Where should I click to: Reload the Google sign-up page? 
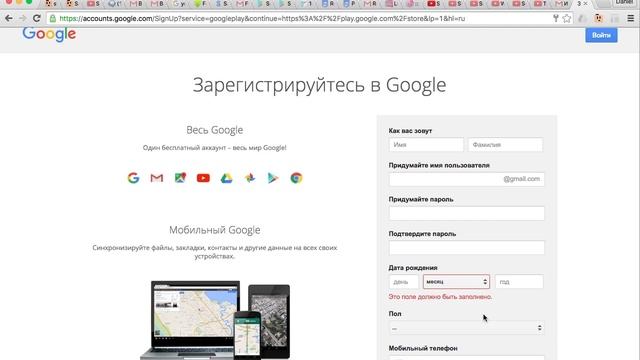click(x=37, y=18)
